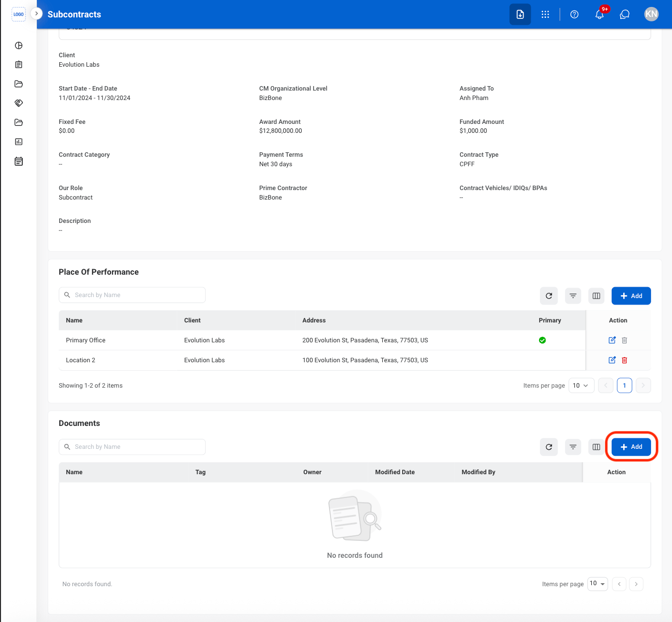
Task: Open the KN user avatar menu
Action: (652, 14)
